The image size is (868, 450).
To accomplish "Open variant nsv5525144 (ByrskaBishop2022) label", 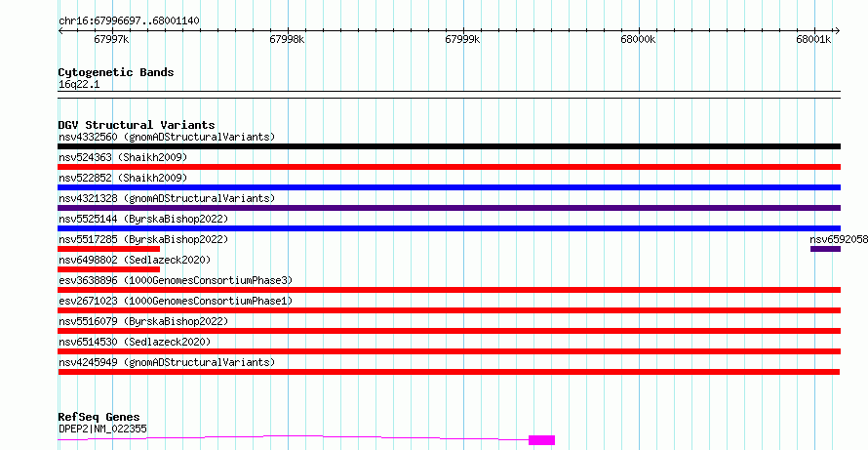I will point(143,220).
